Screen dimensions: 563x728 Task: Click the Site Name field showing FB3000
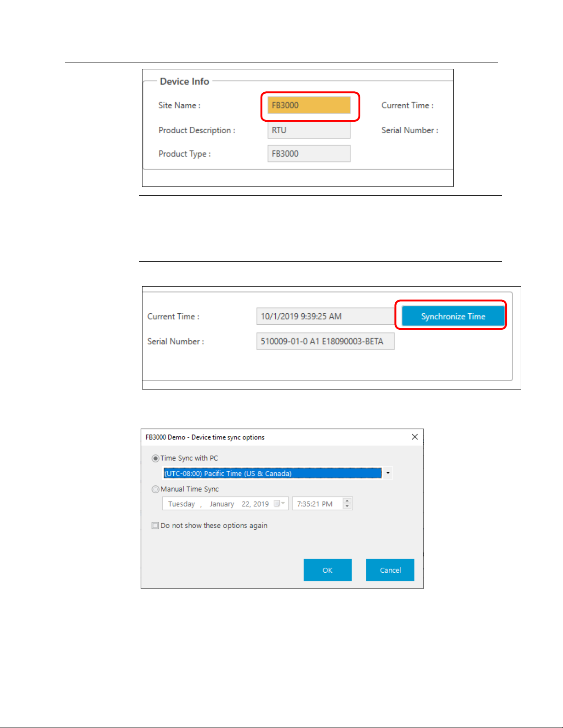[x=309, y=105]
